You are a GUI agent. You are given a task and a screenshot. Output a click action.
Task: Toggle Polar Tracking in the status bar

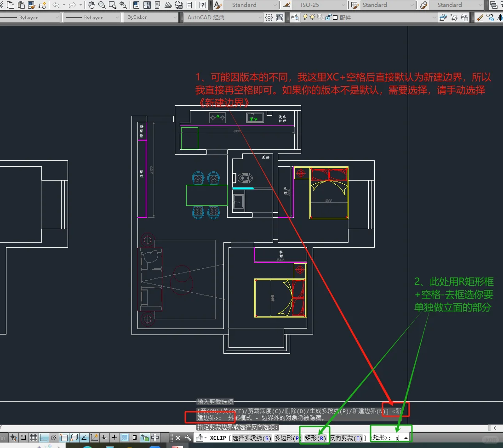[54, 437]
